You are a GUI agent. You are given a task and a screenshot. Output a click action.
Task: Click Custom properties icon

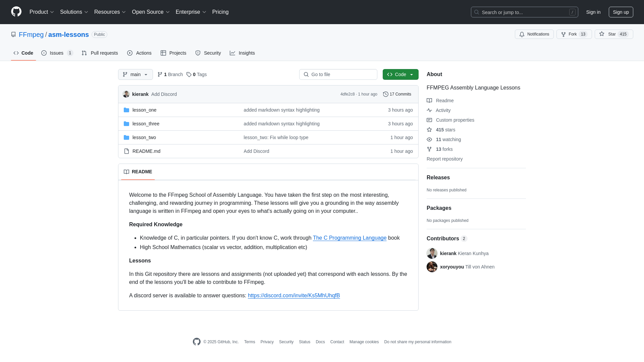pos(429,120)
